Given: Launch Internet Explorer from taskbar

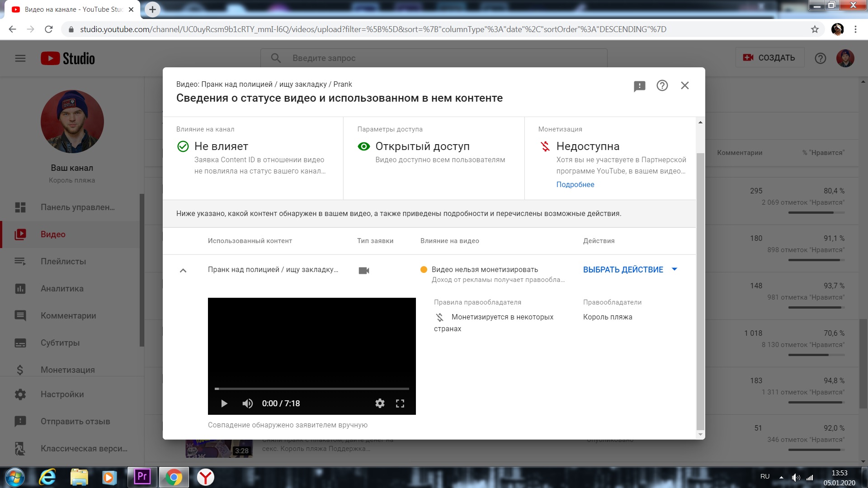Looking at the screenshot, I should [x=47, y=477].
